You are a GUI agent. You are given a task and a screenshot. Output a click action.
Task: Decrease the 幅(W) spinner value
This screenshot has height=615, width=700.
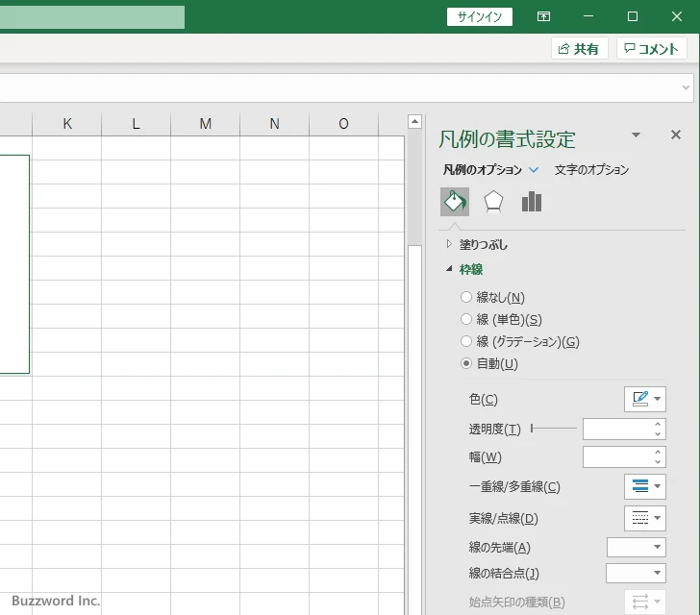658,462
